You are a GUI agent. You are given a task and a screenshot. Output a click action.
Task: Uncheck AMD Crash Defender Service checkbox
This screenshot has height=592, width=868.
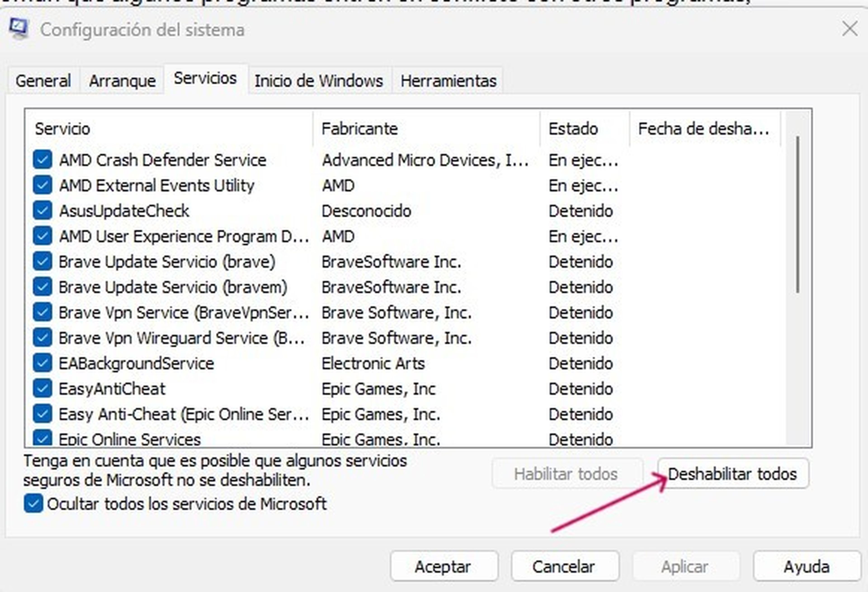coord(42,160)
